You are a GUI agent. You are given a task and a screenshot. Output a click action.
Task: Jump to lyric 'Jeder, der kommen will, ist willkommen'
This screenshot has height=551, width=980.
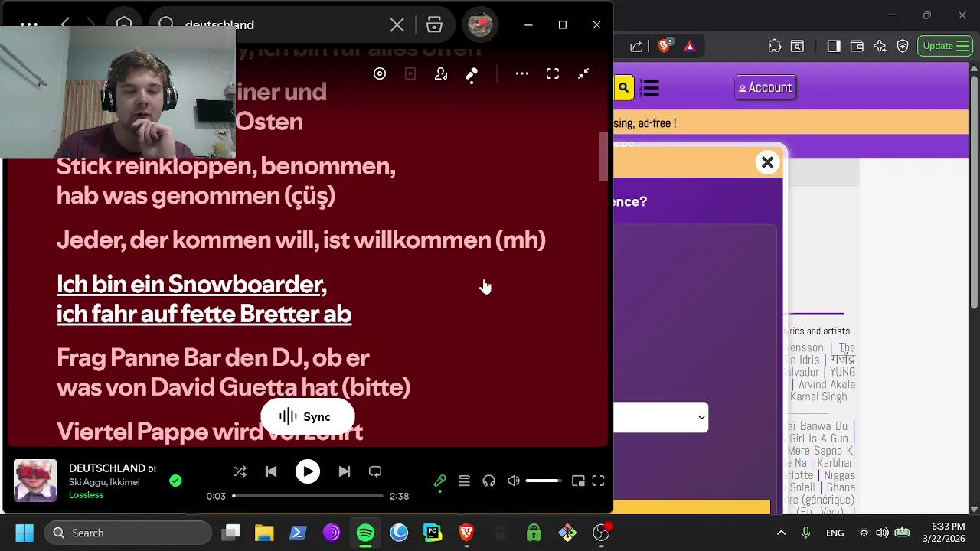pos(301,240)
